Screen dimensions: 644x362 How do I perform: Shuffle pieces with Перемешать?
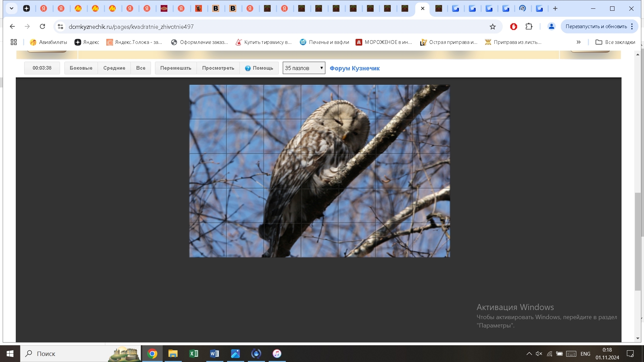pos(176,68)
